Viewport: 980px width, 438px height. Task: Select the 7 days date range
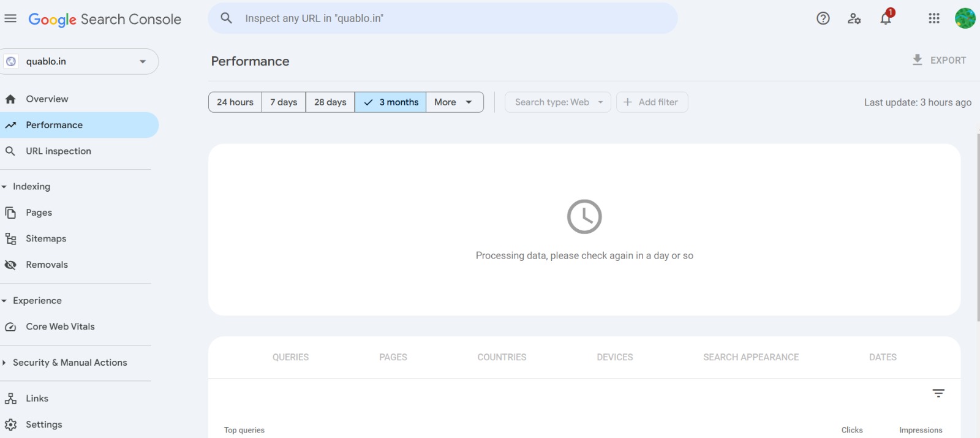(x=284, y=102)
